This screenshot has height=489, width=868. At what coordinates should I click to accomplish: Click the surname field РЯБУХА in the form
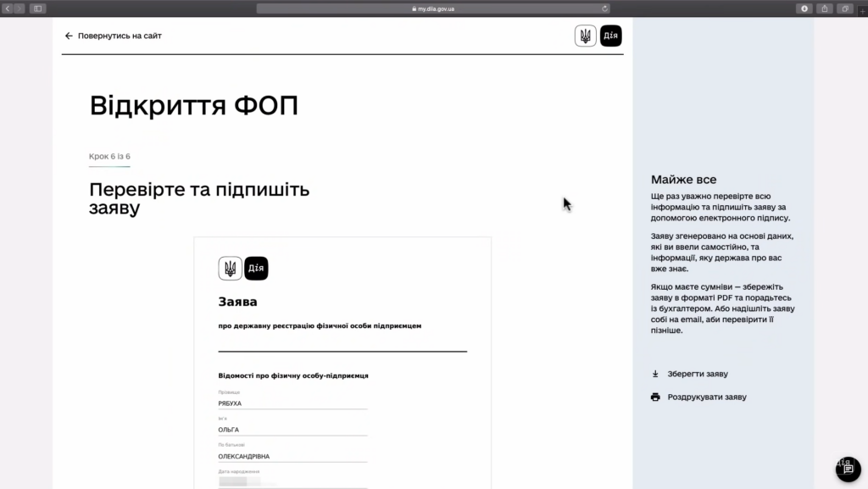(x=292, y=403)
